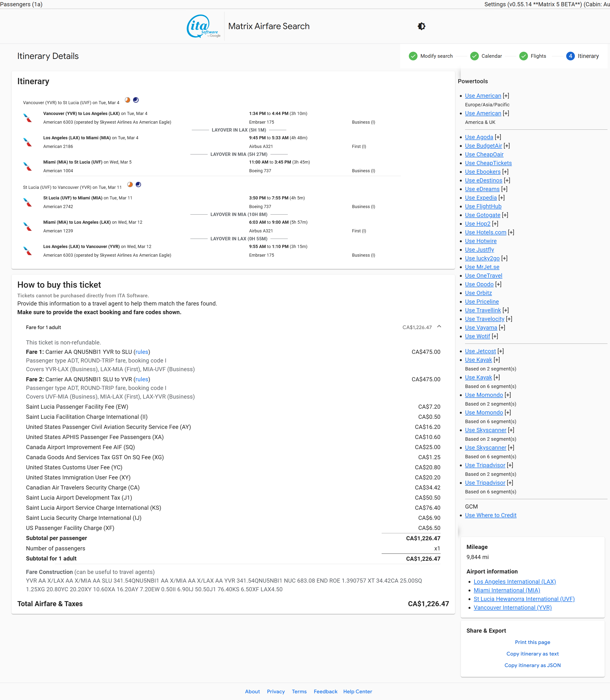Open Miami International (MIA) airport link

click(x=507, y=590)
